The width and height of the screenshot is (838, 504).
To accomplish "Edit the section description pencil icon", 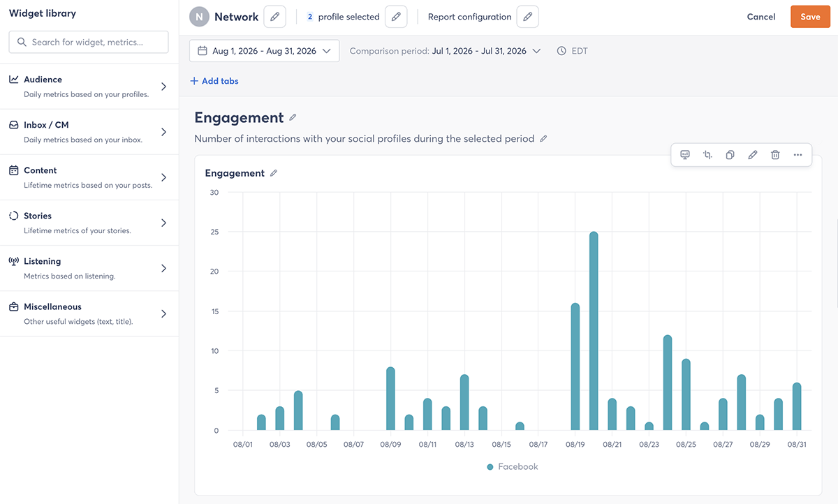I will tap(543, 139).
